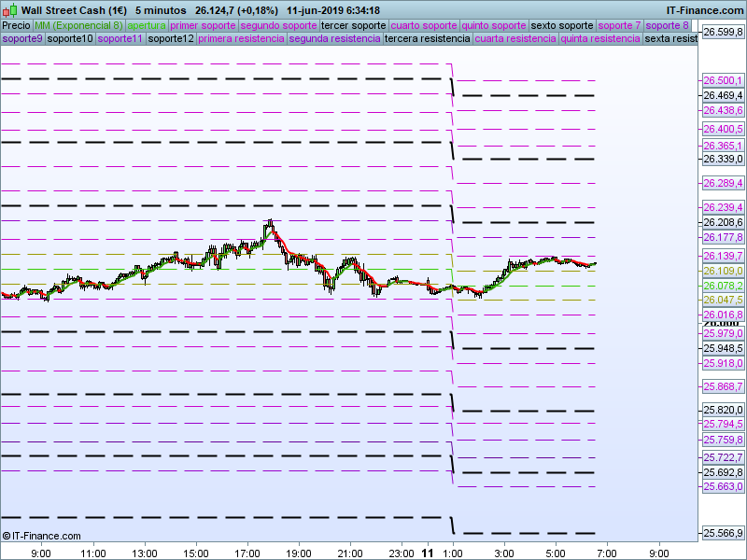Click the 21:00 time axis label
This screenshot has width=747, height=560.
(350, 553)
